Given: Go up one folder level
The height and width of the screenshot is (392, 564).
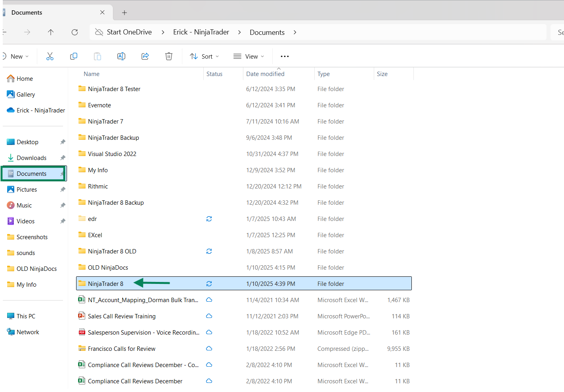Looking at the screenshot, I should (x=51, y=32).
